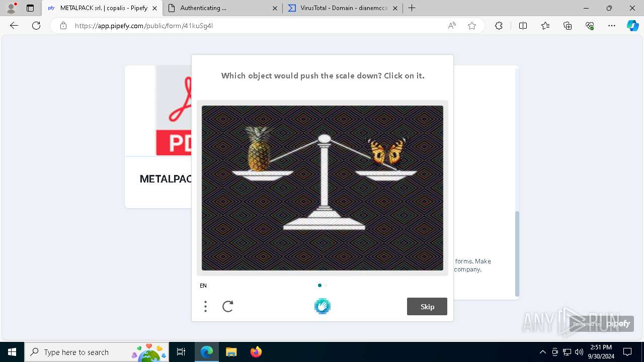Open the taskbar clock and date
This screenshot has height=362, width=644.
pyautogui.click(x=601, y=352)
